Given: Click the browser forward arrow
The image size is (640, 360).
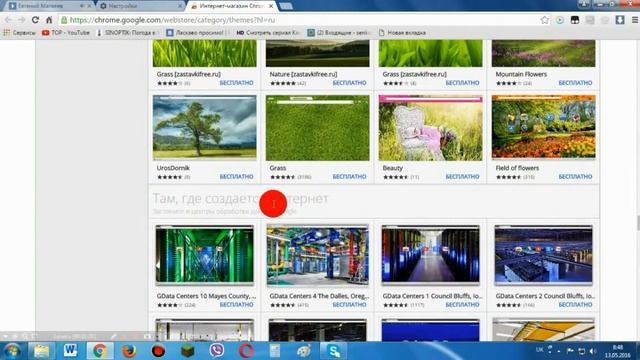Looking at the screenshot, I should pyautogui.click(x=22, y=20).
